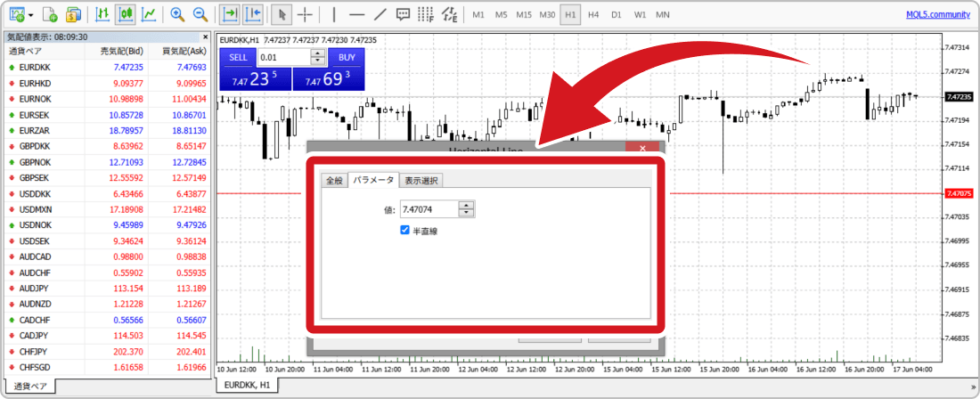Click the red 7.47075 price label

tap(958, 193)
